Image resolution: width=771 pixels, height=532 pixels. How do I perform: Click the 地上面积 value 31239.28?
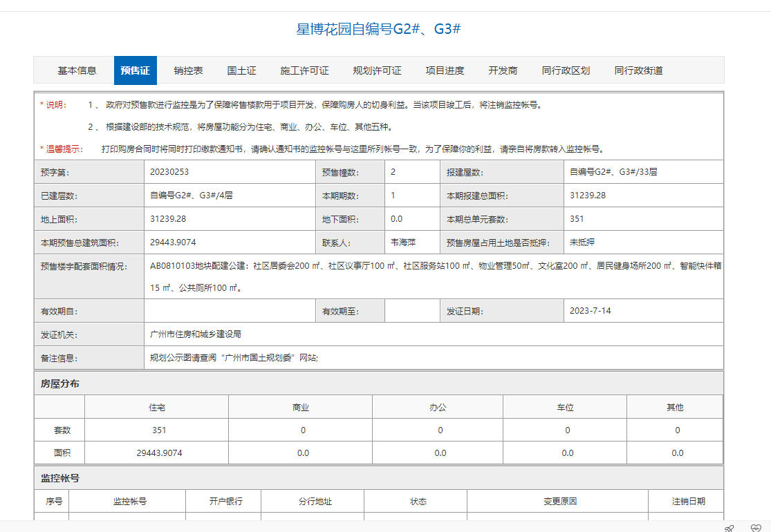click(x=168, y=219)
